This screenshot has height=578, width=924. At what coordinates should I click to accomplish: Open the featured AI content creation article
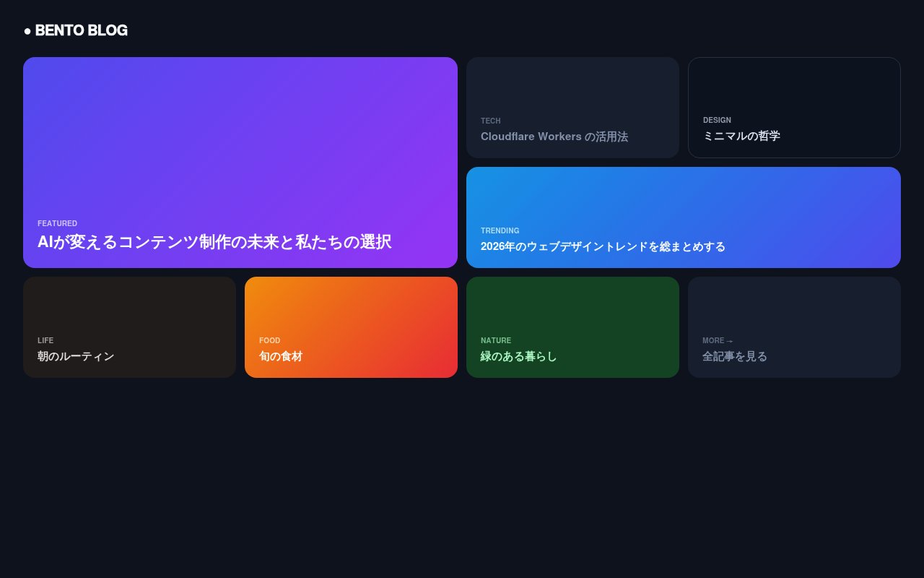[x=240, y=163]
